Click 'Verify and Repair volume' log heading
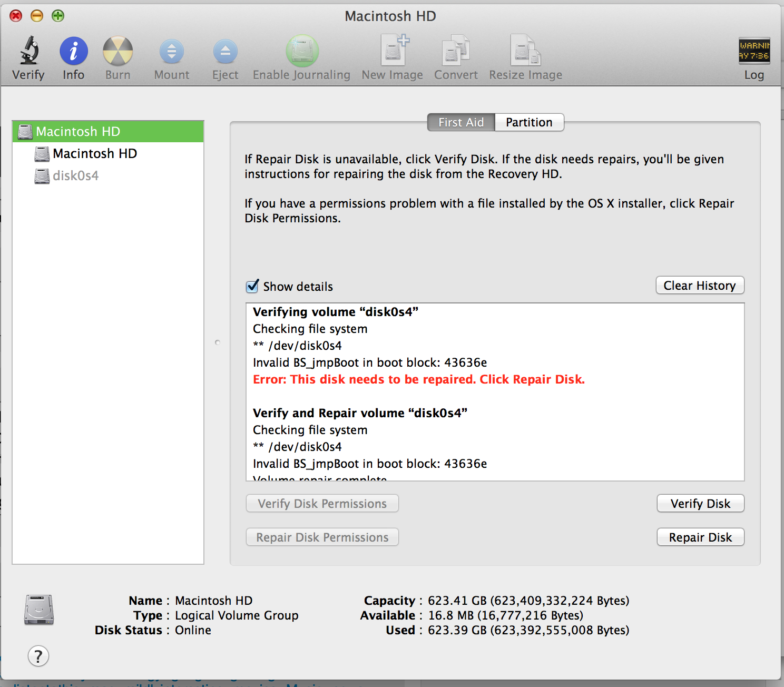 coord(360,413)
